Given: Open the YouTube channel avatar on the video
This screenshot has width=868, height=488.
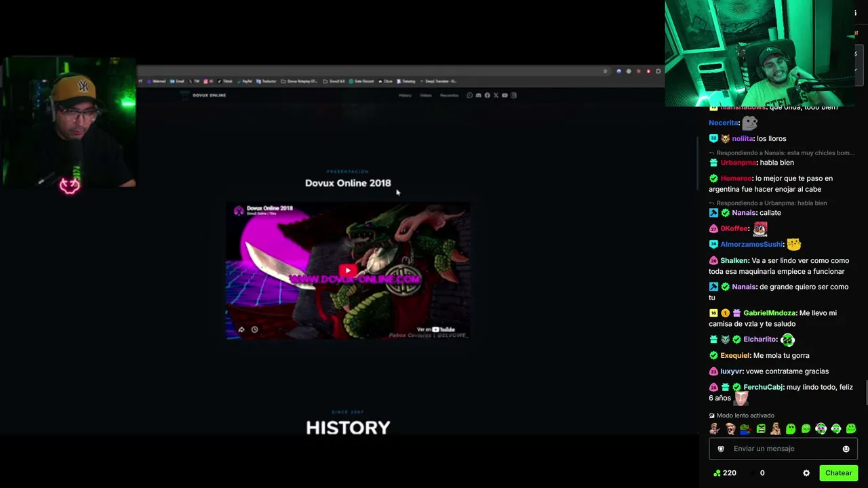Looking at the screenshot, I should (239, 211).
